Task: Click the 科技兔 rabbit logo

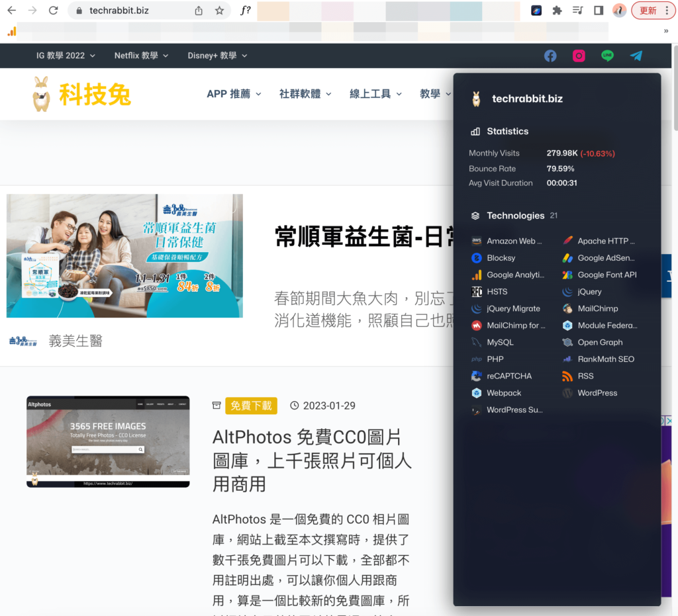Action: click(x=81, y=94)
